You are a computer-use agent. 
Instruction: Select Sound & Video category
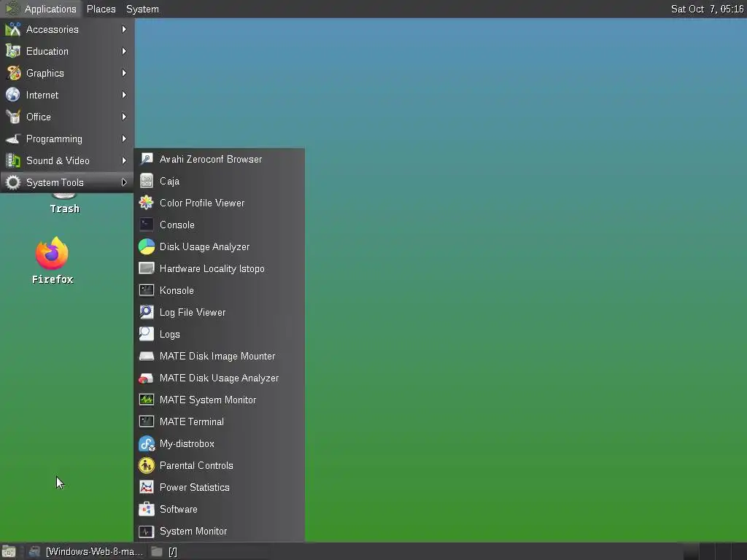point(66,161)
